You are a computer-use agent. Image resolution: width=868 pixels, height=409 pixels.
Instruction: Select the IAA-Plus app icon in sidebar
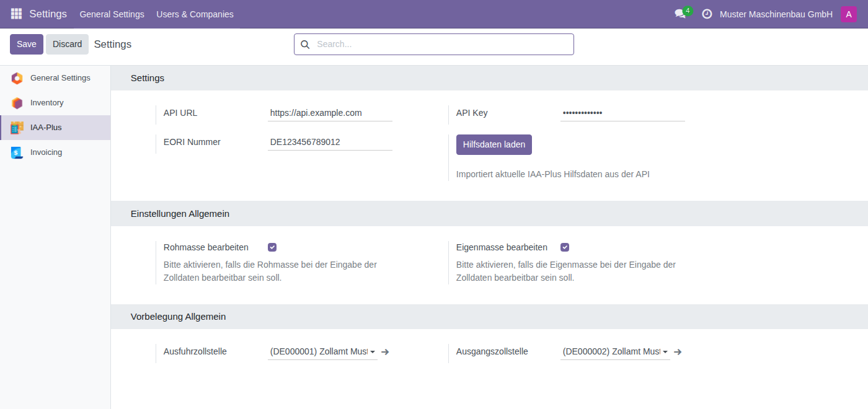17,128
